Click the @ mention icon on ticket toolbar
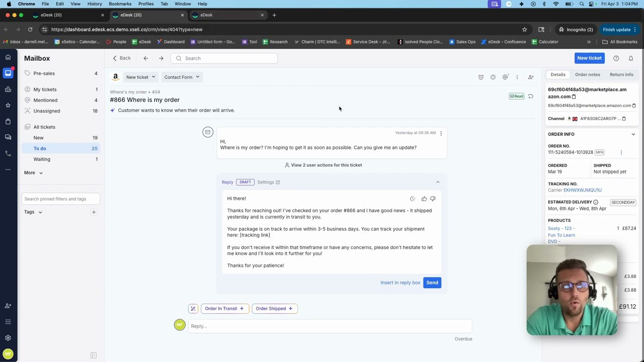 pyautogui.click(x=505, y=77)
